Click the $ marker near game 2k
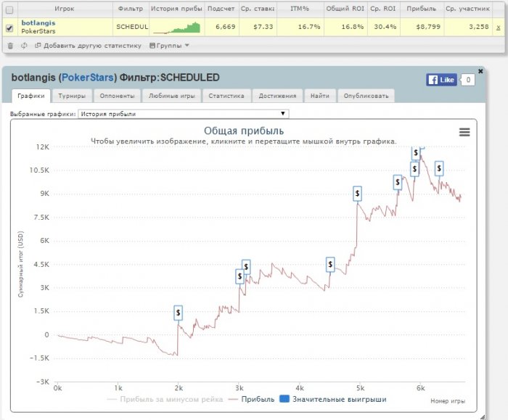Viewport: 508px width, 420px height. tap(178, 313)
